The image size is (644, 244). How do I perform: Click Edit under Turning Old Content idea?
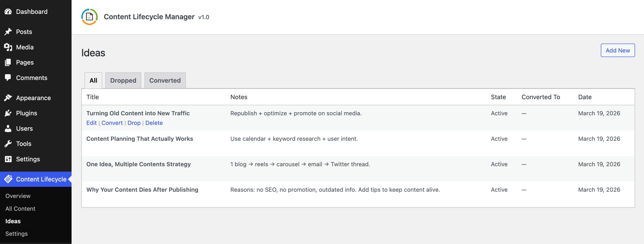91,123
